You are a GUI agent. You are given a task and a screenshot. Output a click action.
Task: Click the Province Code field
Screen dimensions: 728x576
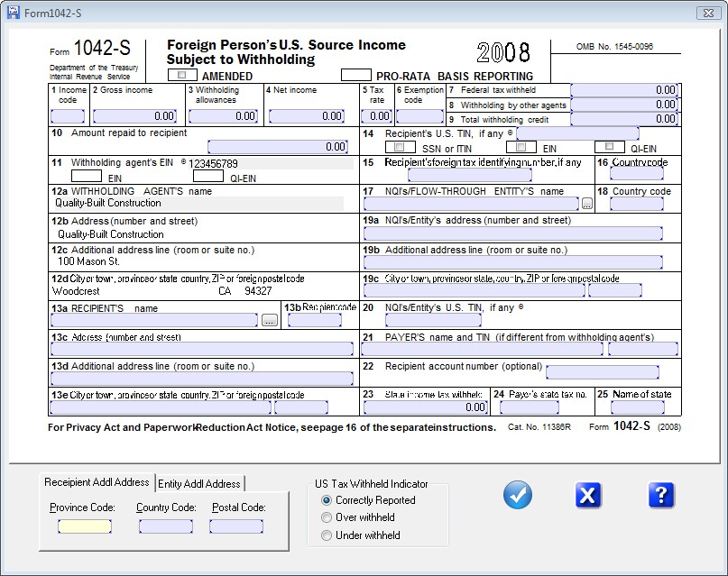85,526
